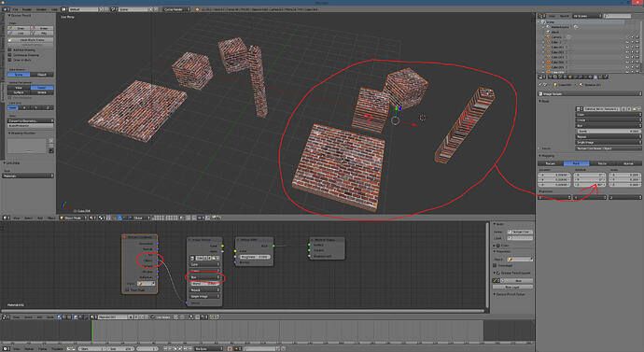
Task: Select Cube.001 in the outliner
Action: (x=557, y=48)
